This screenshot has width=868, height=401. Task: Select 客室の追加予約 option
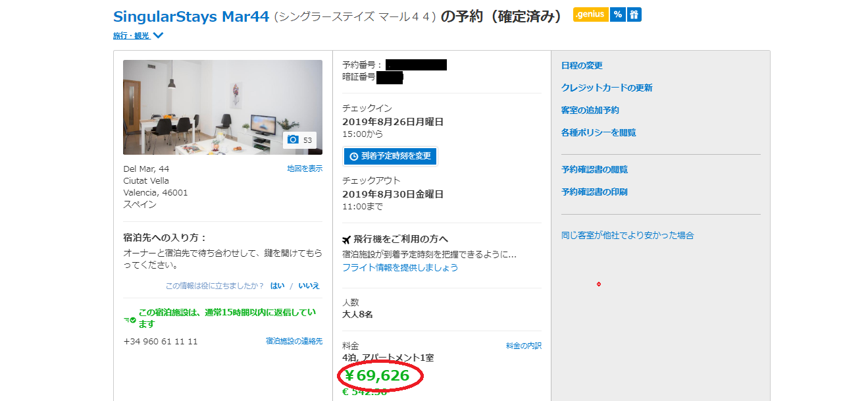tap(590, 110)
